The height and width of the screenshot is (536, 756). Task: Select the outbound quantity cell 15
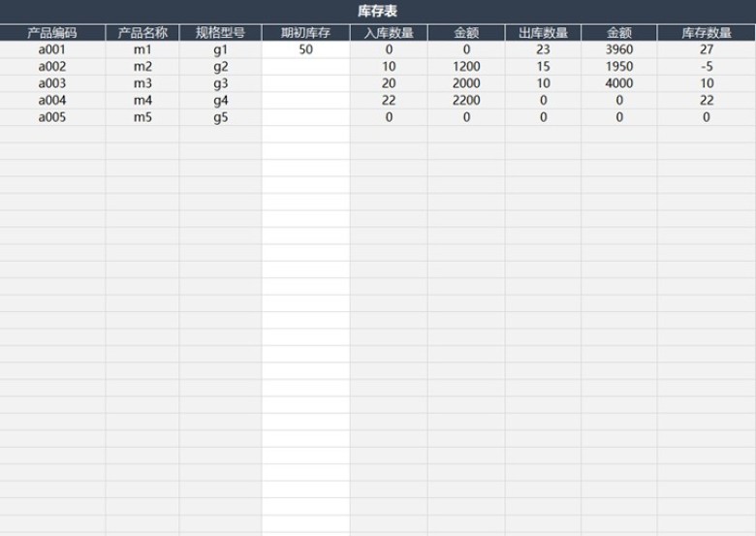pos(543,67)
